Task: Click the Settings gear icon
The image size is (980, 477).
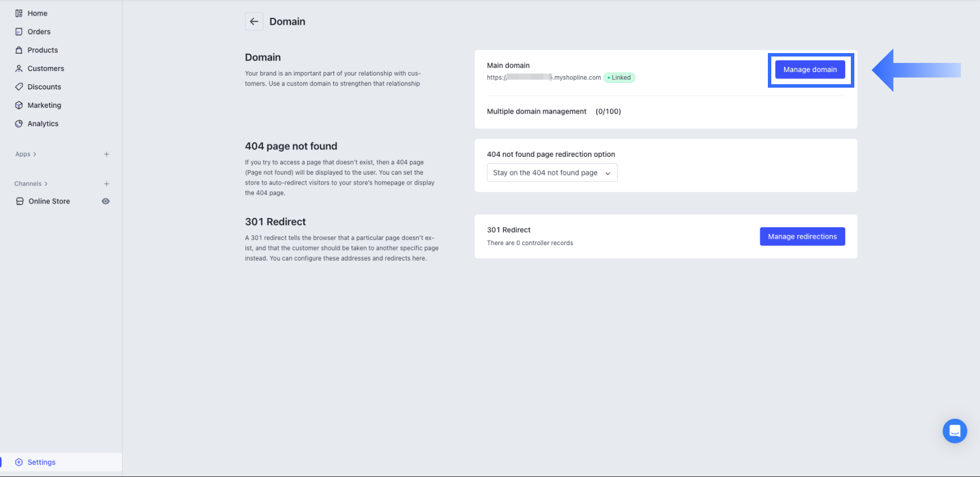Action: coord(19,462)
